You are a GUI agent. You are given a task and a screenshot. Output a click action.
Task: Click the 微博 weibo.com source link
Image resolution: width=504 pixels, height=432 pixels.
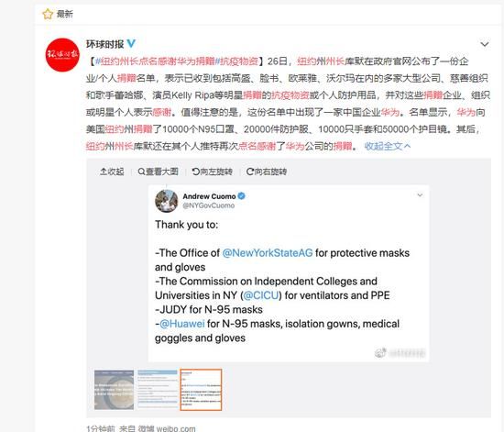pyautogui.click(x=167, y=428)
